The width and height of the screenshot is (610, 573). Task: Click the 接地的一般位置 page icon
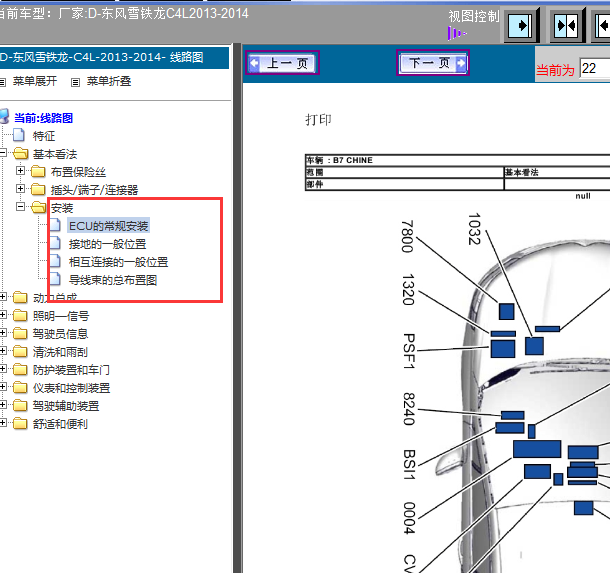tap(55, 242)
